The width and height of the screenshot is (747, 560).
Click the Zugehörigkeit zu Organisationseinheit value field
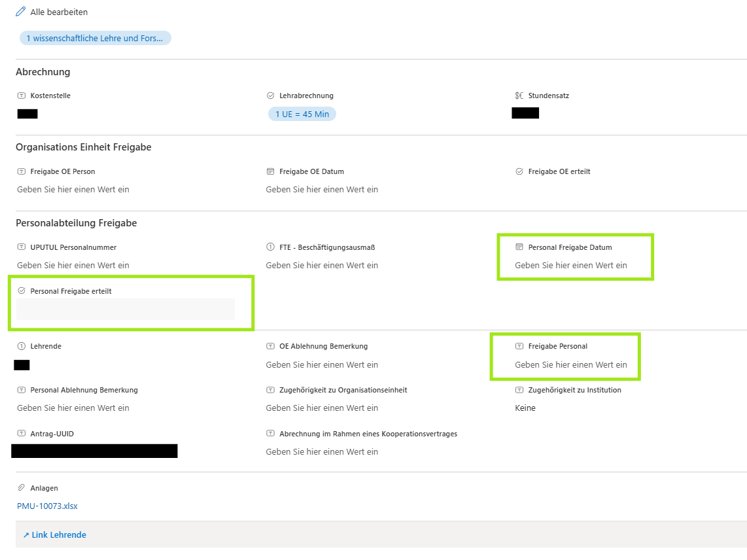[x=322, y=408]
